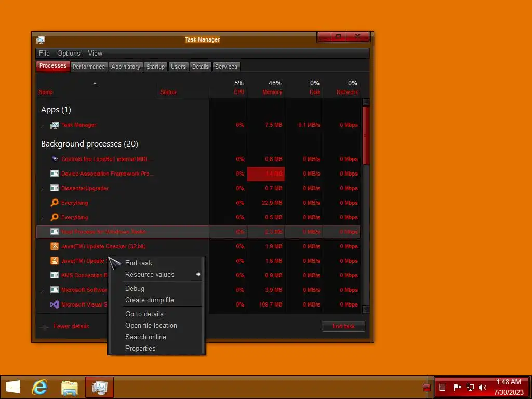Click the DissenterUpgrader process icon
532x399 pixels.
(54, 188)
